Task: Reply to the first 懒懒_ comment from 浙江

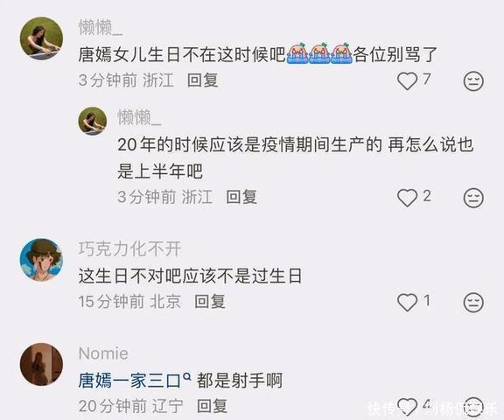Action: (x=203, y=80)
